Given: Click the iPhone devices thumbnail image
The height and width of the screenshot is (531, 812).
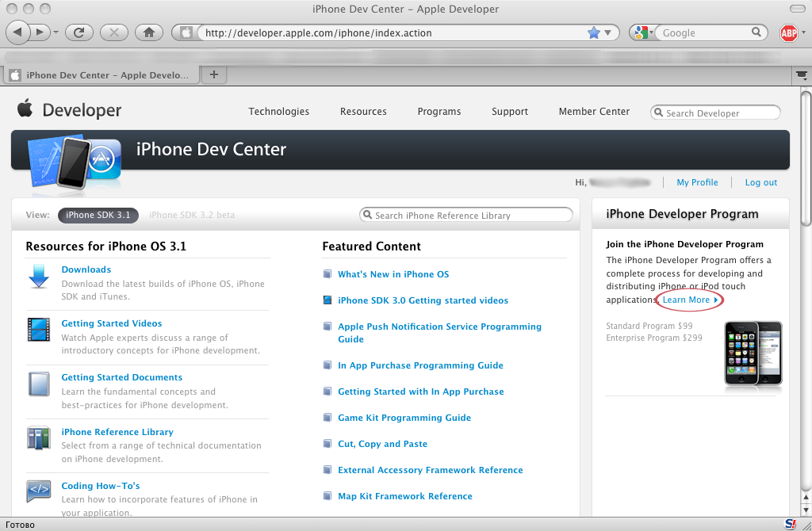Looking at the screenshot, I should 753,353.
